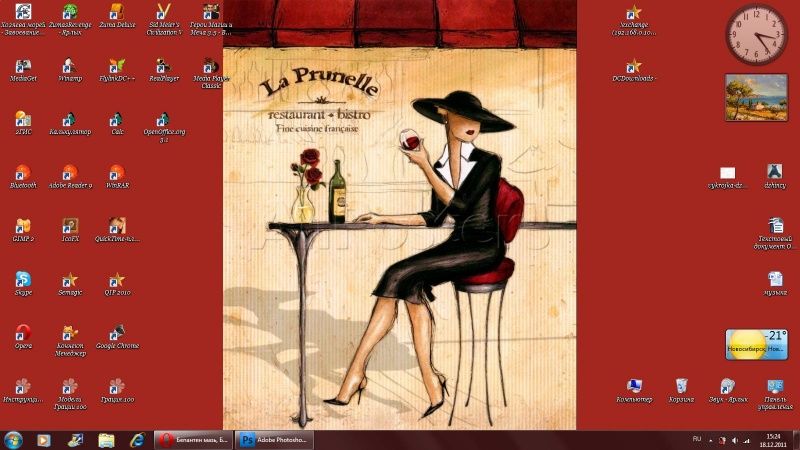Switch to the Opera taskbar window
The image size is (800, 450).
pos(194,440)
